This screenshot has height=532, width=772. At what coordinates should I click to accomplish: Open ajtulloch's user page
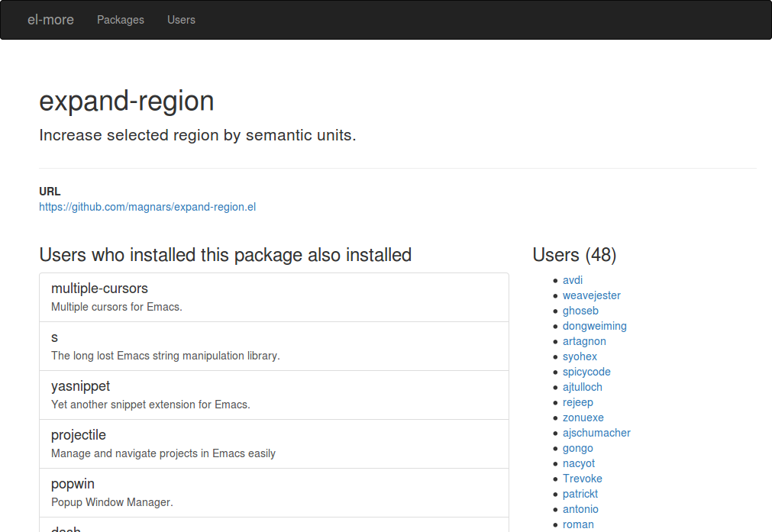(583, 387)
